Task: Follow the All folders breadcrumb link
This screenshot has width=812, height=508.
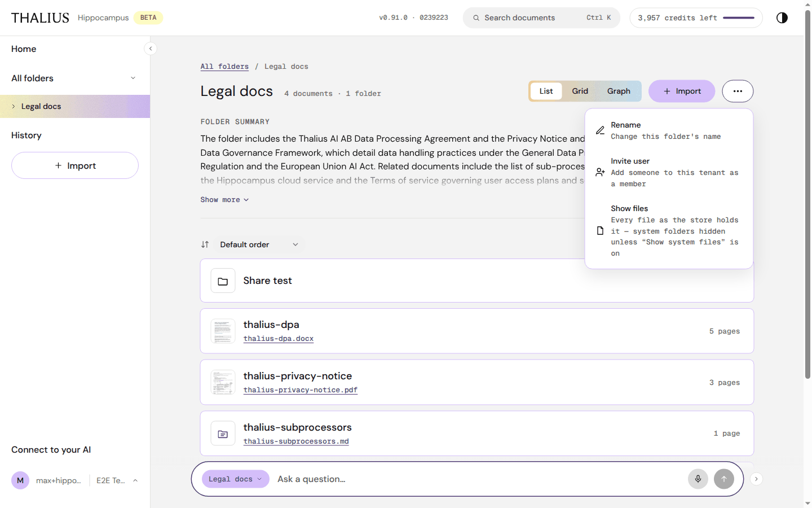Action: (x=224, y=67)
